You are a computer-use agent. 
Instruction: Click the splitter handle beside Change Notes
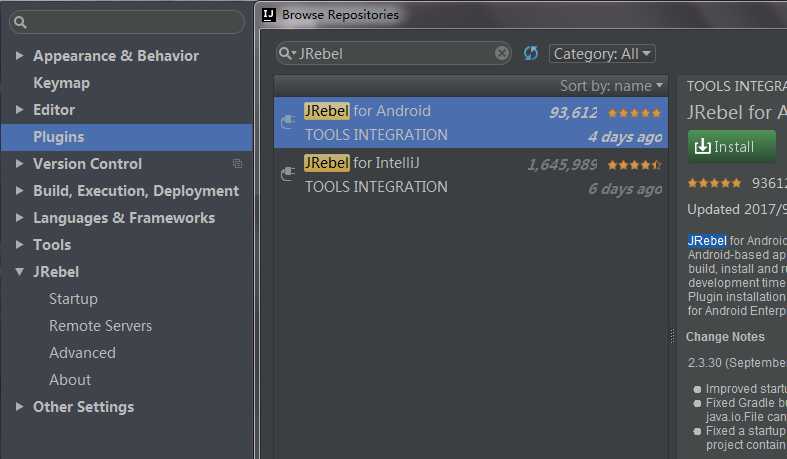coord(673,336)
